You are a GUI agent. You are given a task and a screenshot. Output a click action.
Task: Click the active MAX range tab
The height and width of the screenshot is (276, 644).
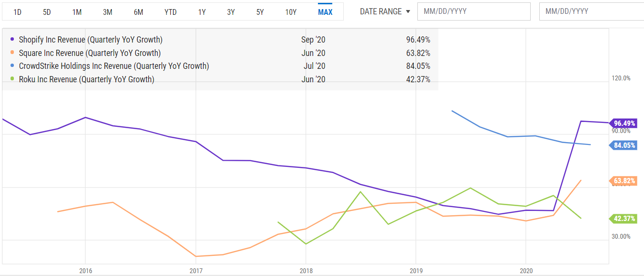tap(325, 11)
